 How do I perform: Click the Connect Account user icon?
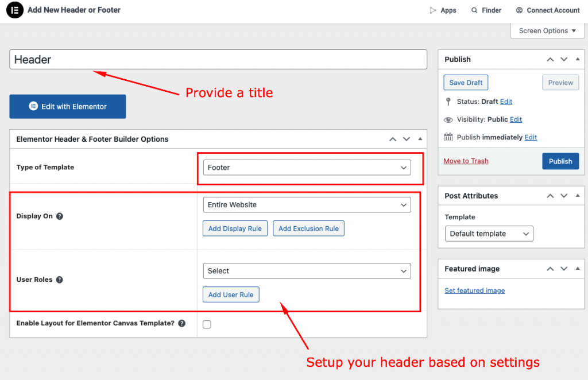519,10
